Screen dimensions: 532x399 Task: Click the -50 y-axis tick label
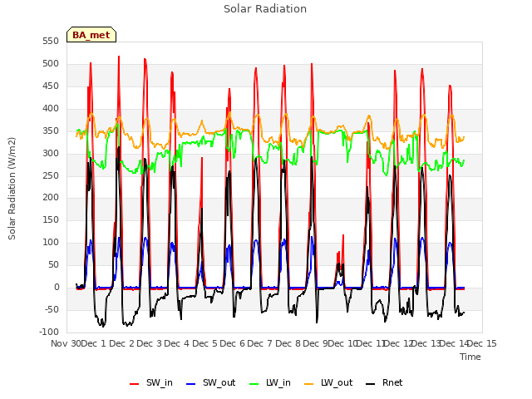coord(52,309)
